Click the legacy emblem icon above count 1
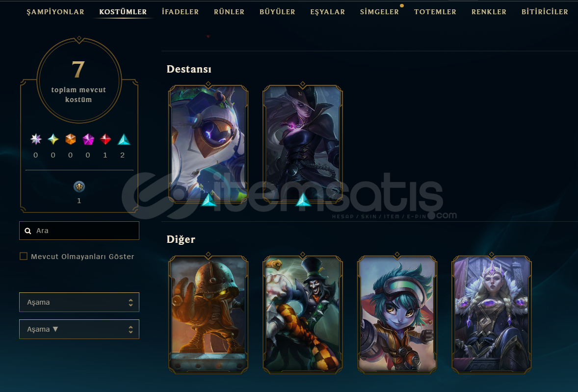 (x=79, y=187)
